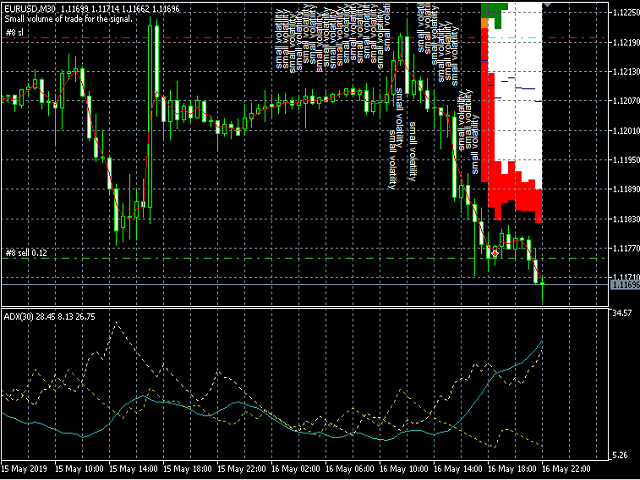Click the '15 May 22:00' time label

242,469
